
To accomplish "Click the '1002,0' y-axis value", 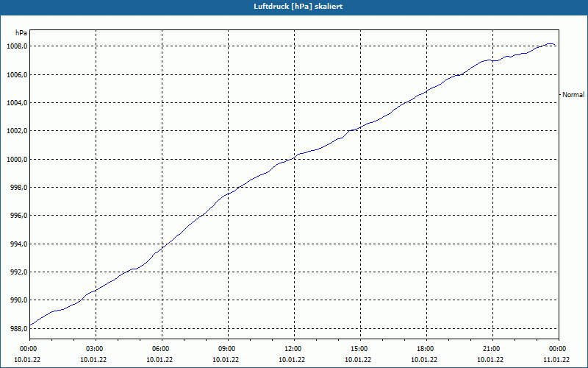I will pyautogui.click(x=17, y=132).
